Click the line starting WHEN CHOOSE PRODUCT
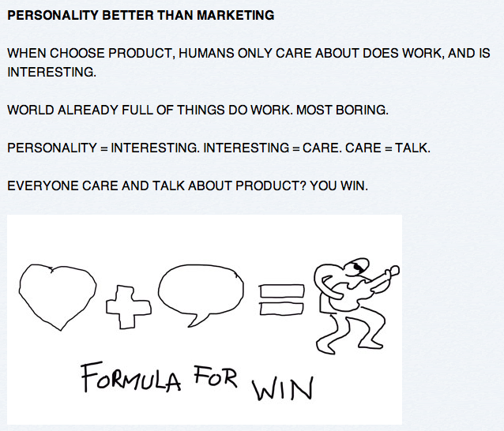Screen dimensions: 504x431 point(237,54)
